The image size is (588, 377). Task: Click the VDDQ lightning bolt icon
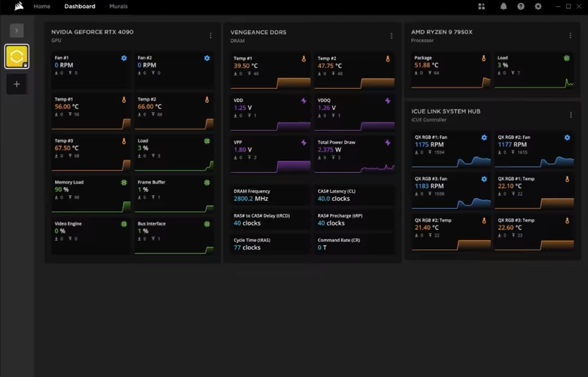(388, 101)
